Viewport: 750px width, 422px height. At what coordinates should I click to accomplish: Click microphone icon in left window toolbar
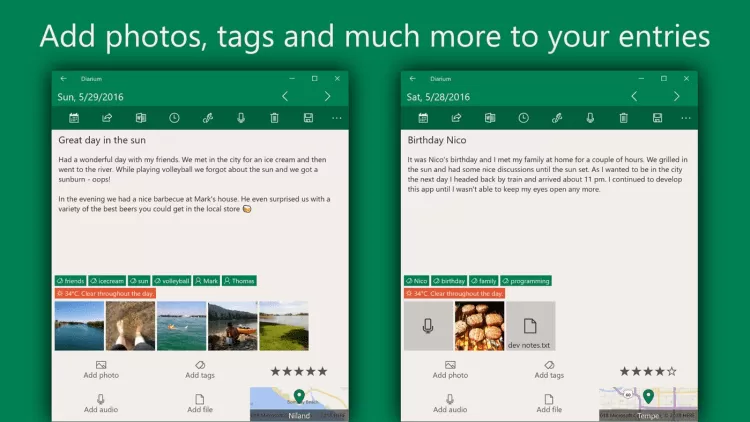click(x=241, y=118)
